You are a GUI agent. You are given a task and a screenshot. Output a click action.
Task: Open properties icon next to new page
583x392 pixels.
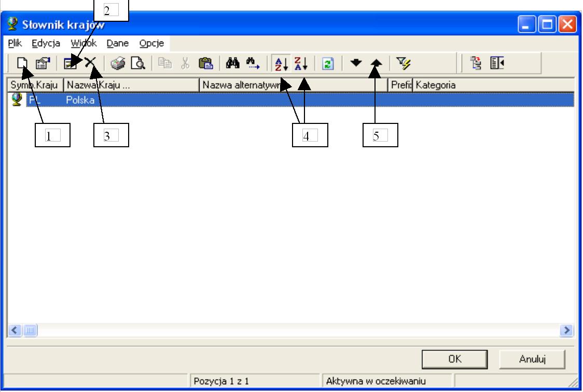(x=43, y=63)
